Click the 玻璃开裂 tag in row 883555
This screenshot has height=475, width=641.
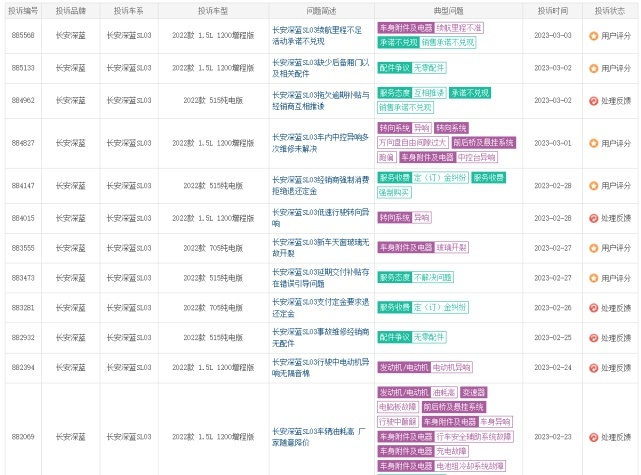tap(451, 247)
